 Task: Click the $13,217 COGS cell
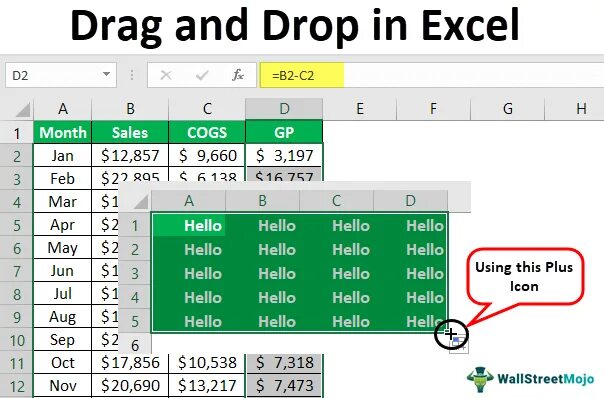click(x=207, y=386)
